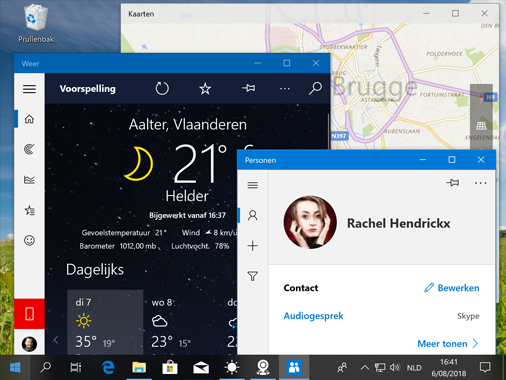This screenshot has height=380, width=506.
Task: Switch to Kaarten app on taskbar
Action: pyautogui.click(x=263, y=367)
